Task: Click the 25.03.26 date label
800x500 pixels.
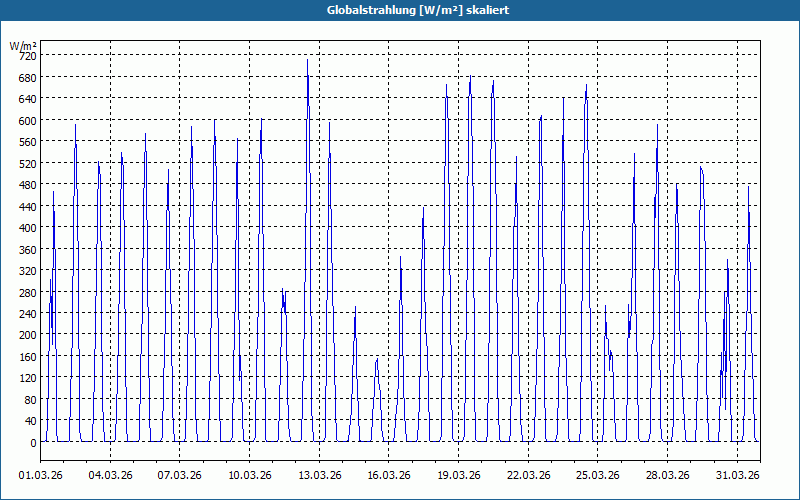Action: 597,475
